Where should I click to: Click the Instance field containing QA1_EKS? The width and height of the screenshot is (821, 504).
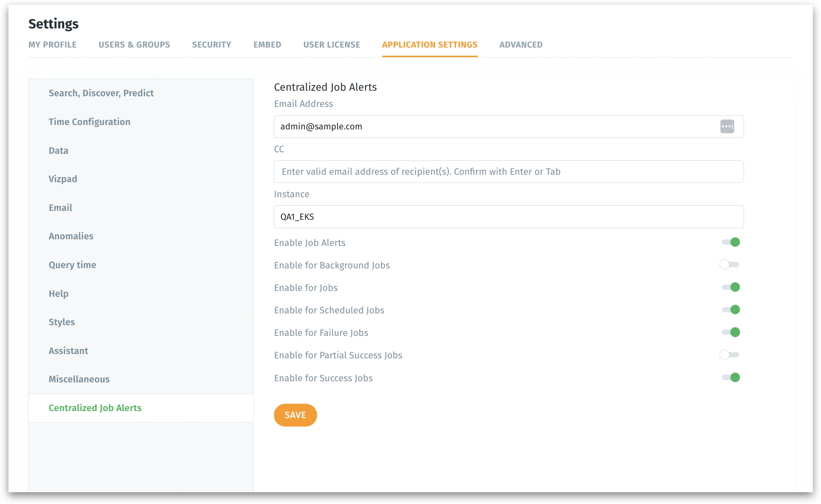(x=508, y=217)
